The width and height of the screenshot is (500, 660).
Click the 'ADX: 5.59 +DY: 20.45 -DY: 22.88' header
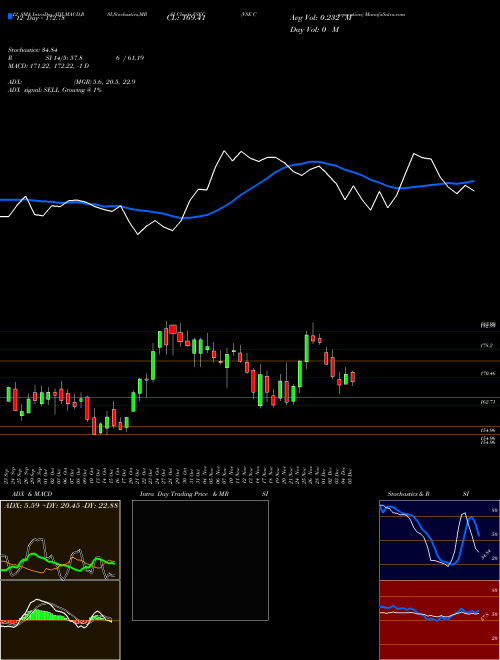click(x=61, y=506)
